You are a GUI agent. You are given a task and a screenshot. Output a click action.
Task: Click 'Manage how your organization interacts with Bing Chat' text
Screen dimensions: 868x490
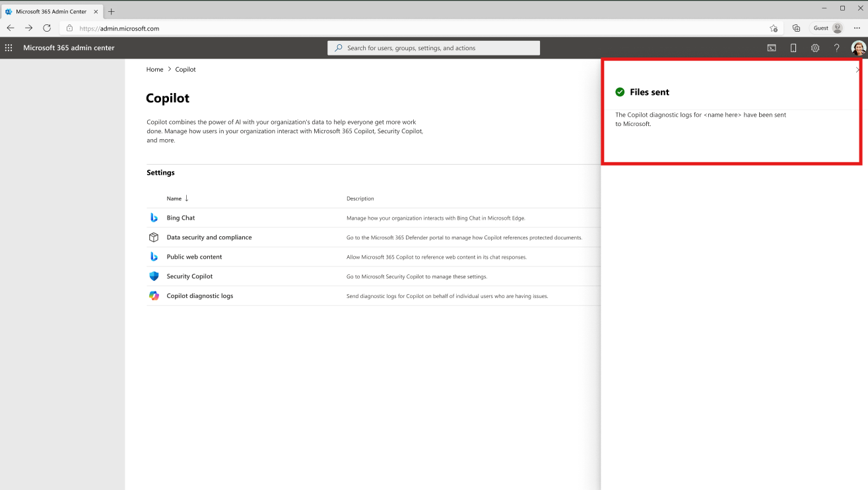click(x=436, y=218)
